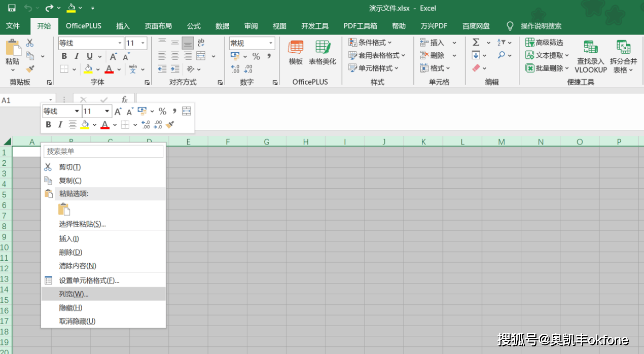Image resolution: width=644 pixels, height=354 pixels.
Task: Click the Format Painter brush in the ribbon clipboard group
Action: [x=30, y=69]
